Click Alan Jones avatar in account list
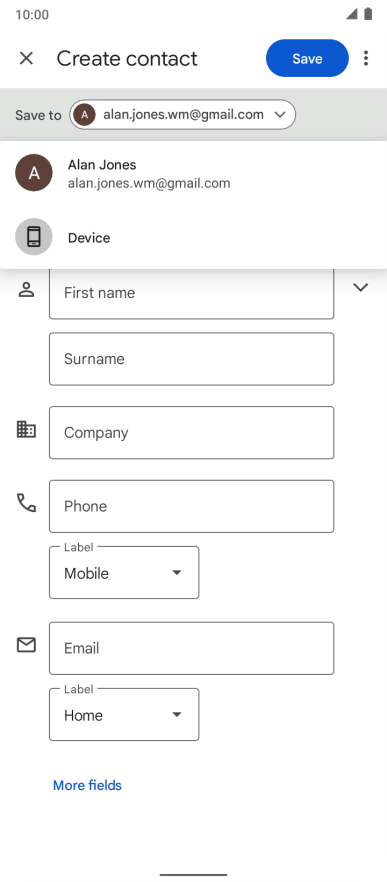387x882 pixels. (34, 173)
